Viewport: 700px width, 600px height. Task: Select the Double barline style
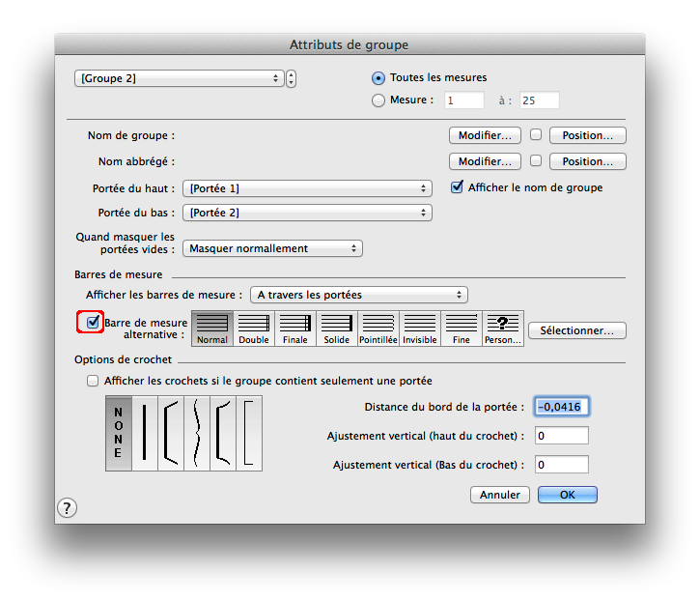click(254, 328)
